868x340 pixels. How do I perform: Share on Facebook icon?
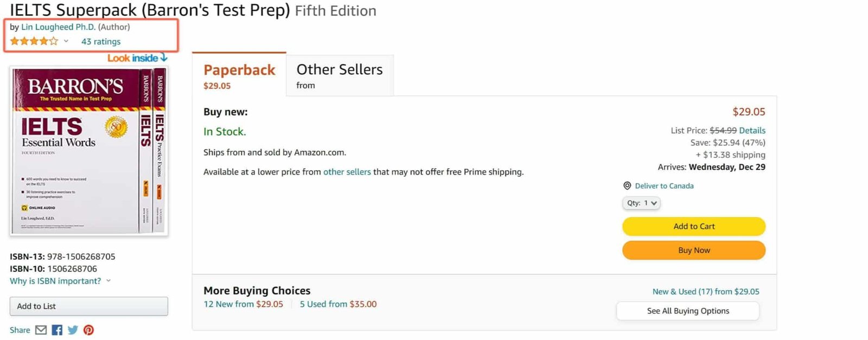[x=57, y=330]
